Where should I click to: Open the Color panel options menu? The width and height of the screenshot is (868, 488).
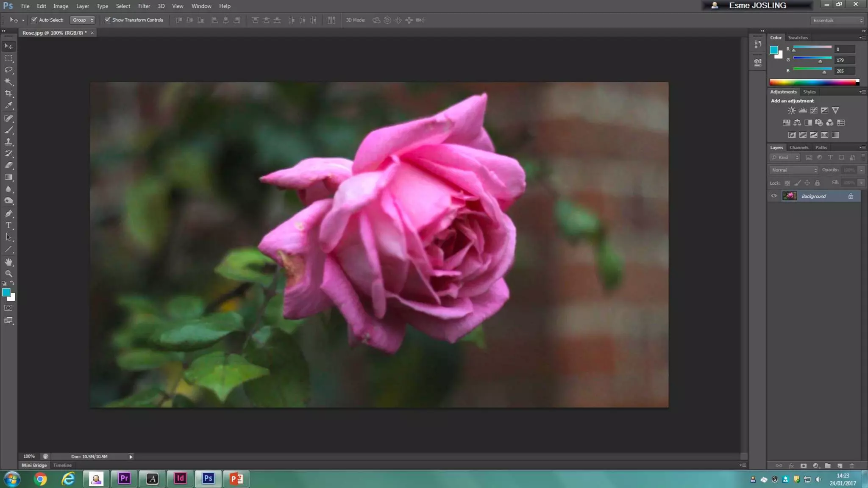click(x=862, y=38)
